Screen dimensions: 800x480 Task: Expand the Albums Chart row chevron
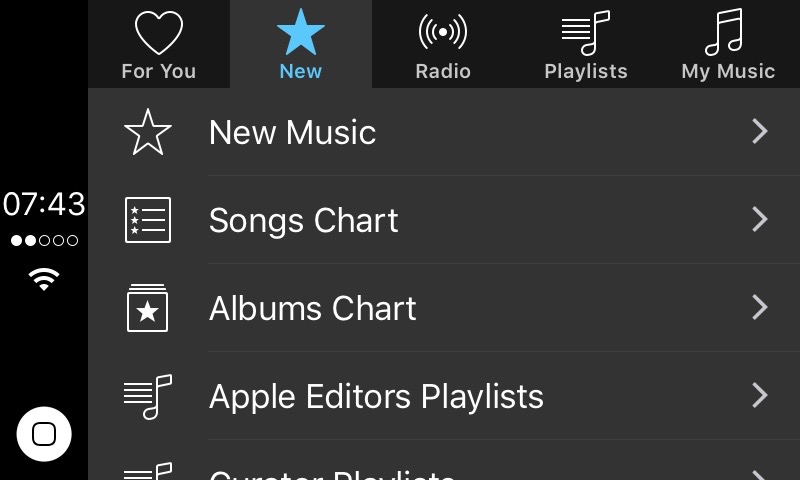760,308
